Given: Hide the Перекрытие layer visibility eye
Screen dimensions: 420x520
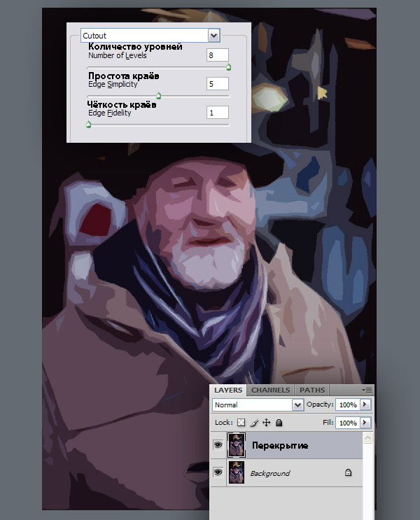Looking at the screenshot, I should (218, 444).
